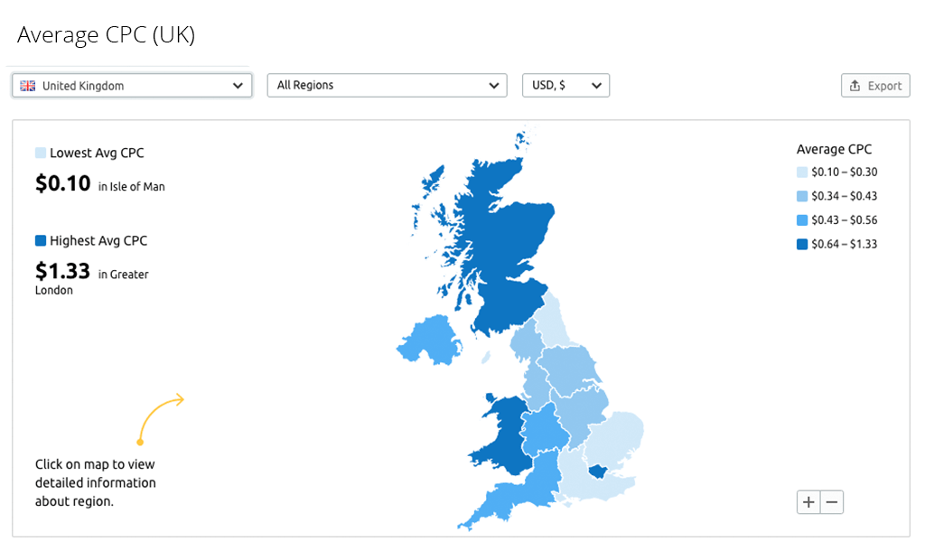Click the upload icon in Export
This screenshot has height=560, width=925.
pyautogui.click(x=855, y=86)
